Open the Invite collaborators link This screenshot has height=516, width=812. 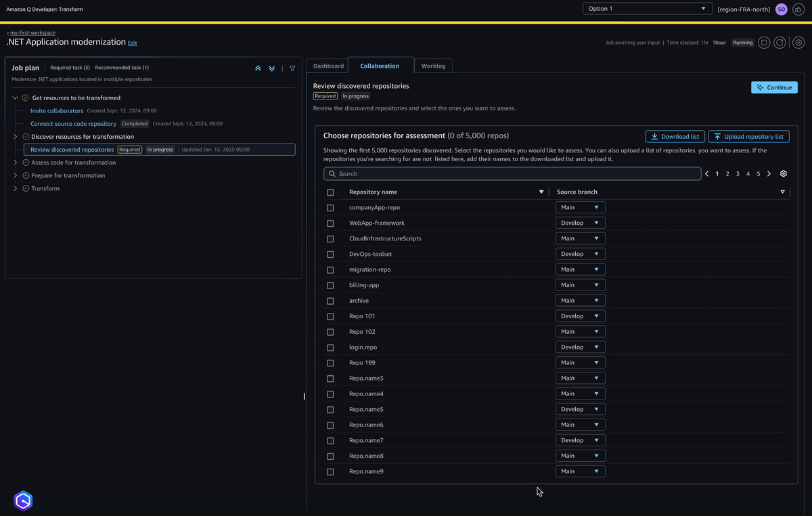[x=57, y=111]
